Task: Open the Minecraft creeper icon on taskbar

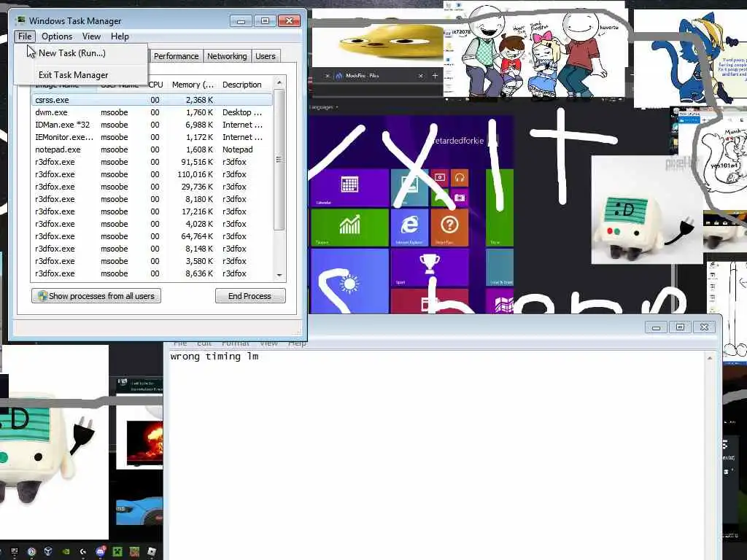Action: 117,551
